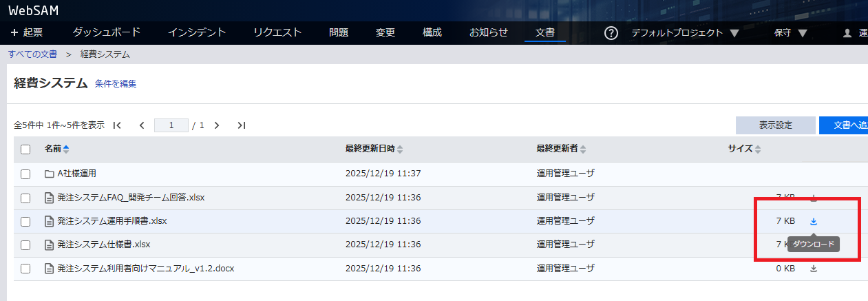868x301 pixels.
Task: Select checkbox for 発注システム仕様書.xlsx
Action: (x=25, y=245)
